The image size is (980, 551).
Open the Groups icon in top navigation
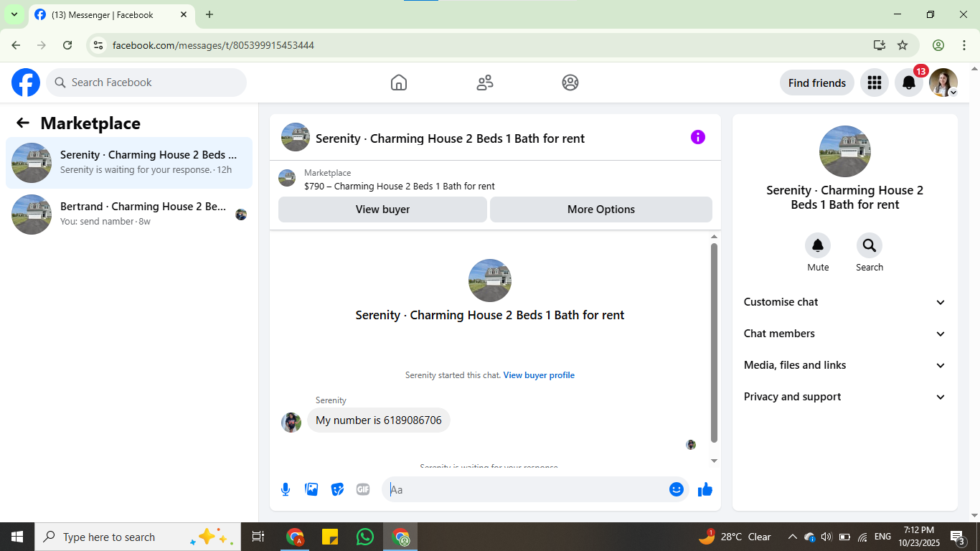tap(570, 83)
